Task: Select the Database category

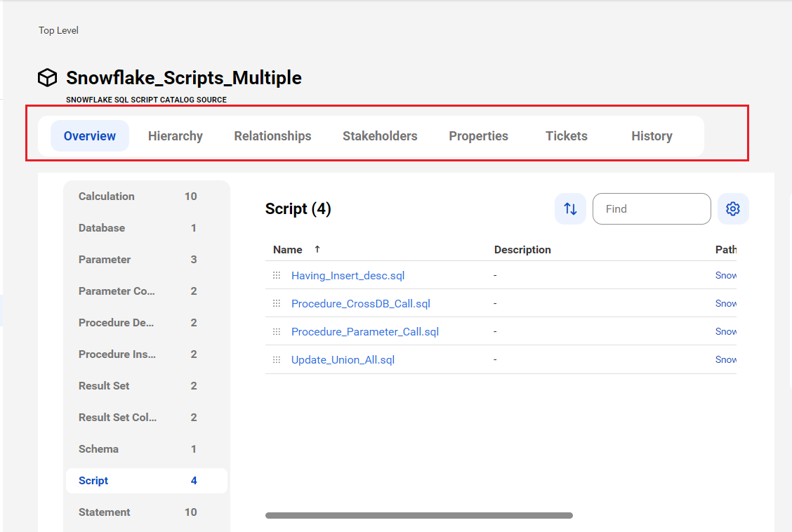Action: coord(147,228)
